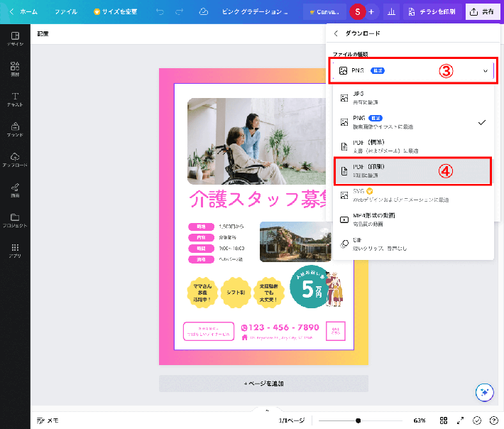Open the magic assistant floating button

tap(484, 392)
